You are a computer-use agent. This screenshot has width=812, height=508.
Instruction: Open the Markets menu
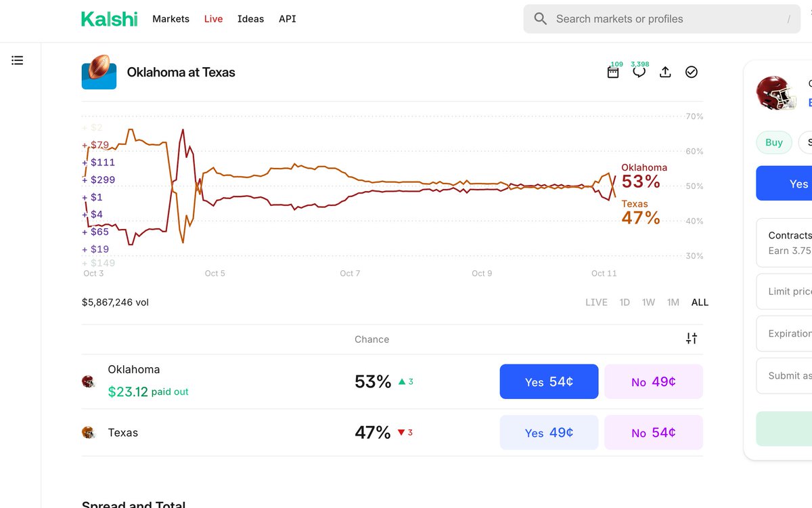tap(171, 19)
